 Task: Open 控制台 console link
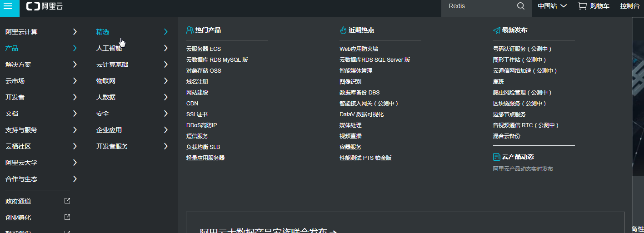pos(630,6)
